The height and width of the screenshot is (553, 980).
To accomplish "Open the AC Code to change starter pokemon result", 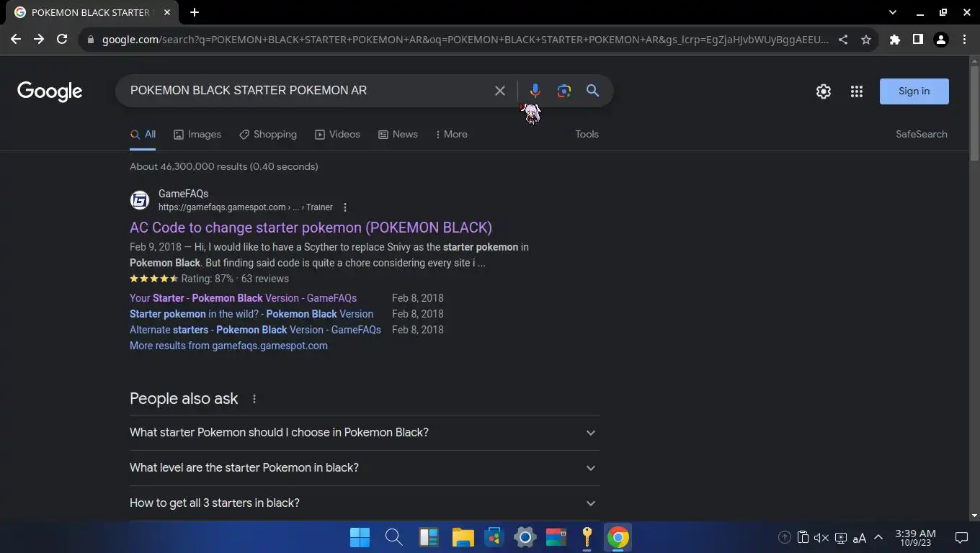I will [311, 228].
